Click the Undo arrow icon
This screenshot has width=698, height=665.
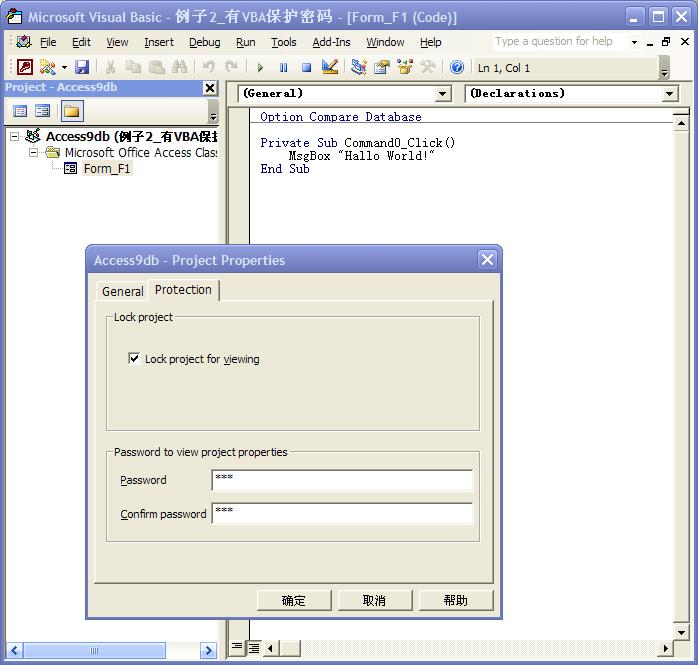(208, 67)
